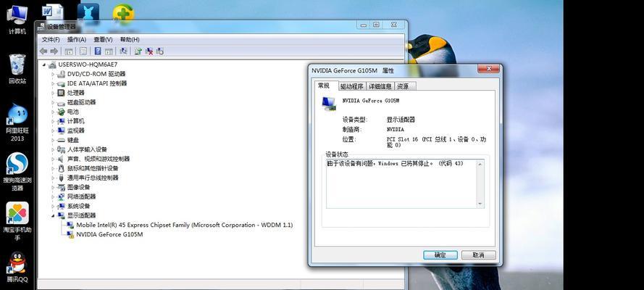
Task: Click the blue question mark Help icon
Action: [98, 51]
